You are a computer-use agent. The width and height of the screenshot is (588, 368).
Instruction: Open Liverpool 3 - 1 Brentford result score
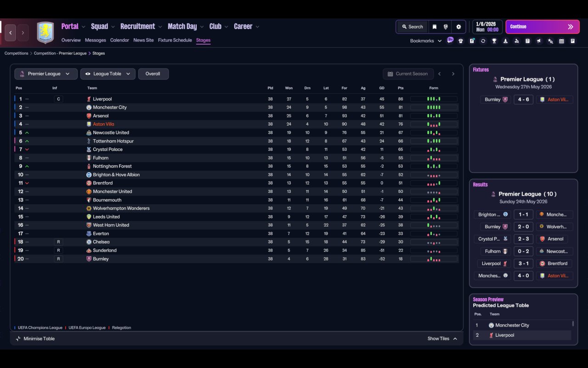(x=523, y=264)
